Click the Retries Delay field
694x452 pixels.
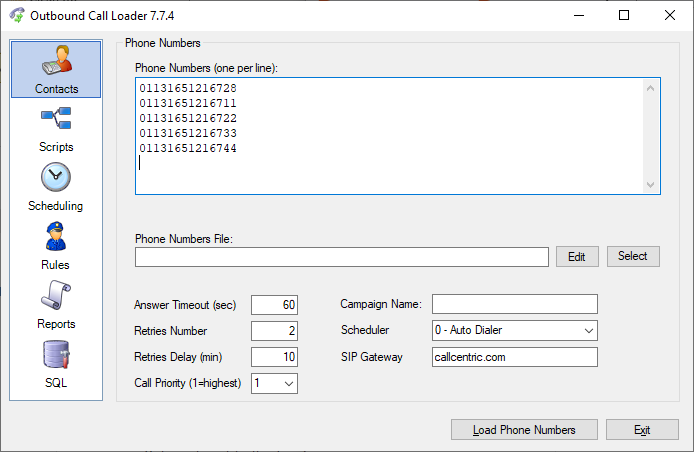click(274, 357)
